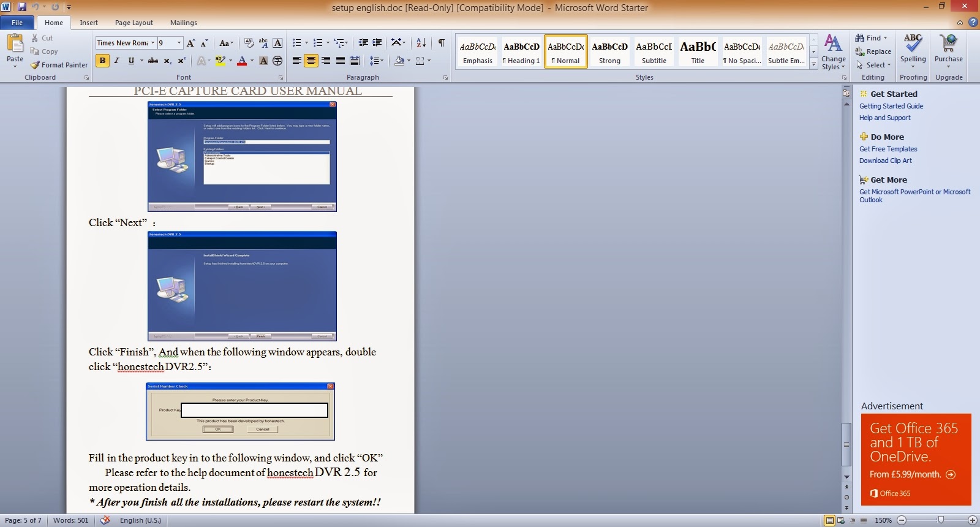Image resolution: width=980 pixels, height=527 pixels.
Task: Shrink font size button
Action: click(205, 43)
